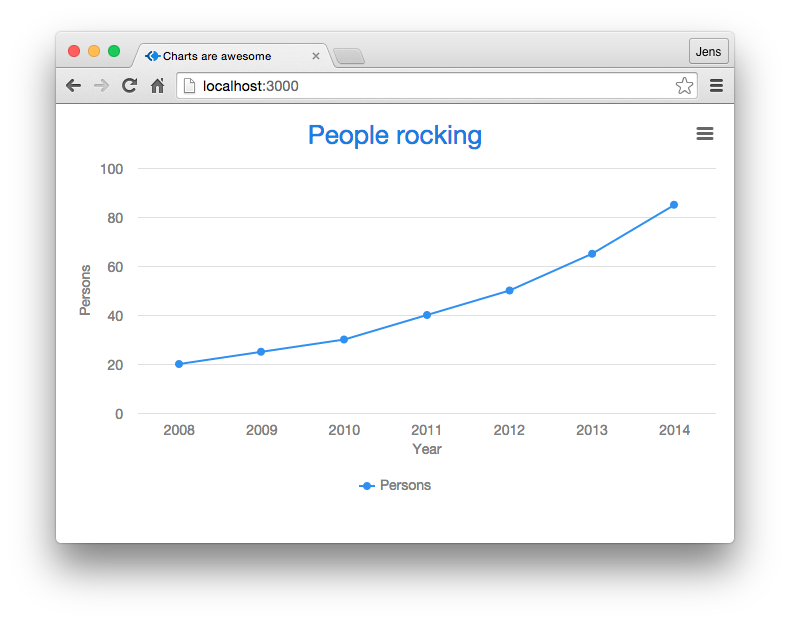Click the green maximize window button

[114, 51]
